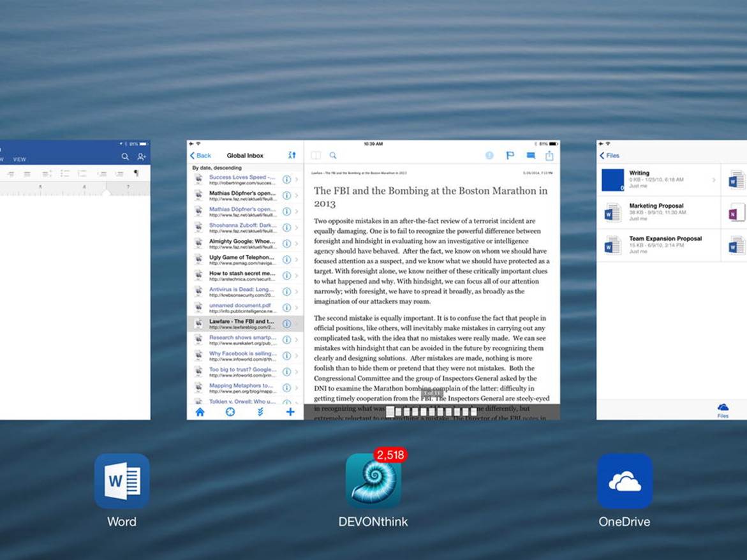Image resolution: width=747 pixels, height=560 pixels.
Task: Tap the OneNote file icon in OneDrive
Action: pos(737,212)
